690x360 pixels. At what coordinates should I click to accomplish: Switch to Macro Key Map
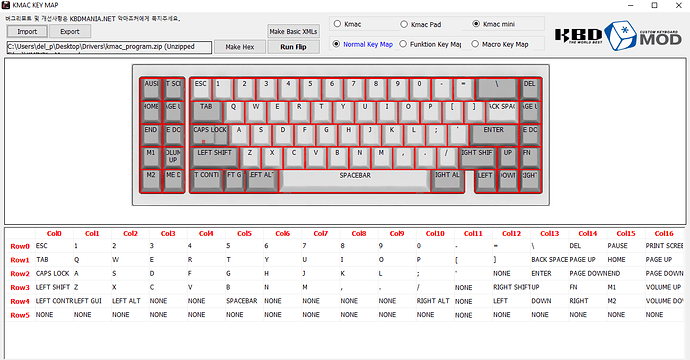(500, 44)
